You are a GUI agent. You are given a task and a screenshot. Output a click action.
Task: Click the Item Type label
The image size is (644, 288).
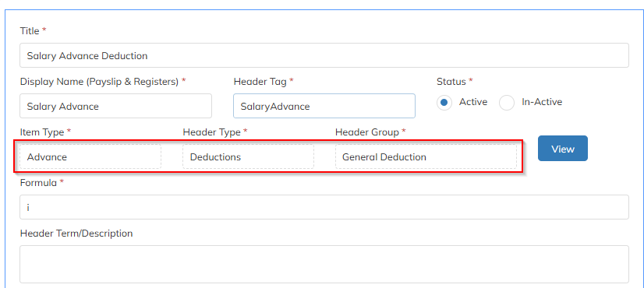[x=42, y=132]
